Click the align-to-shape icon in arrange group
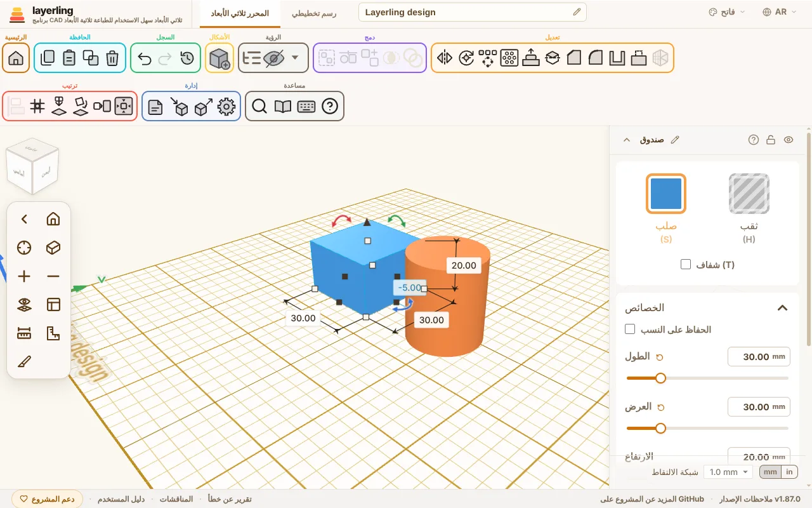 (102, 106)
